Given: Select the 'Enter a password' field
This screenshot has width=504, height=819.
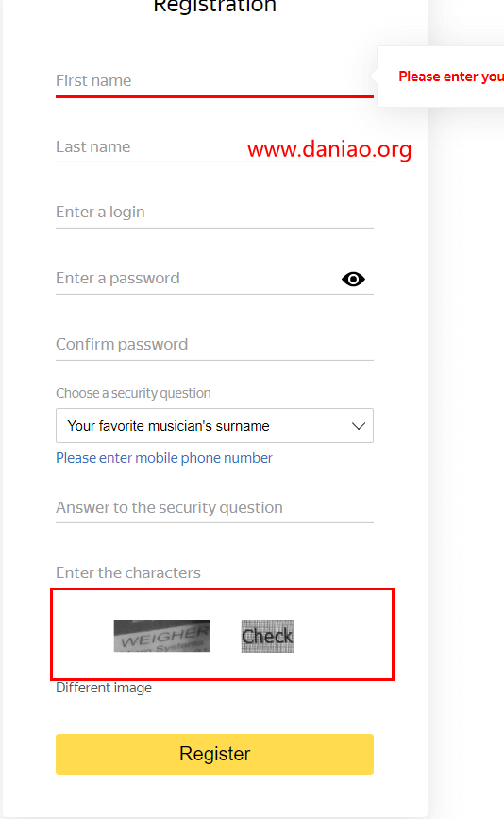Looking at the screenshot, I should click(x=197, y=279).
